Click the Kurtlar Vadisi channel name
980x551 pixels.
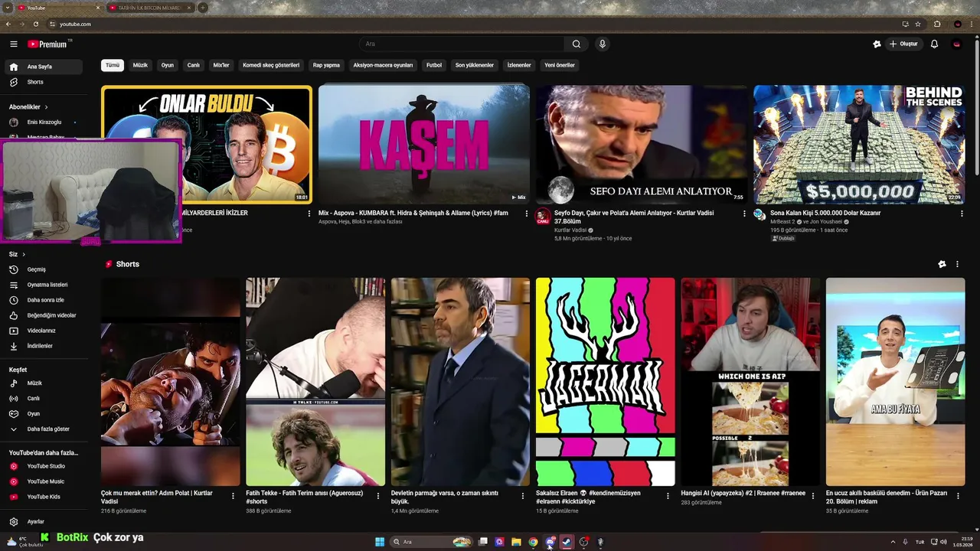click(x=570, y=230)
